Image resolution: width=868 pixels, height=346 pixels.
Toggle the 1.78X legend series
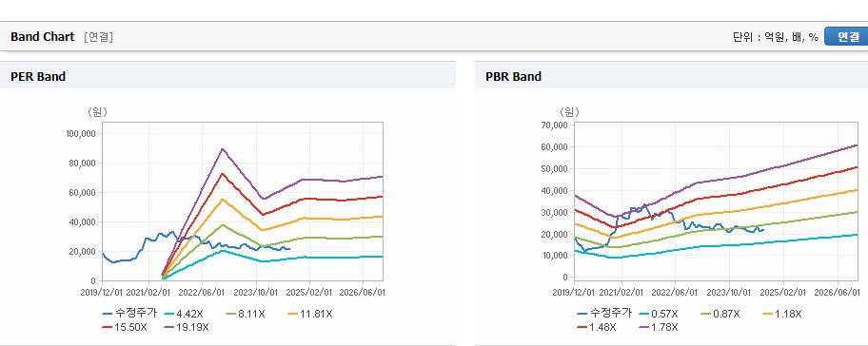click(659, 327)
